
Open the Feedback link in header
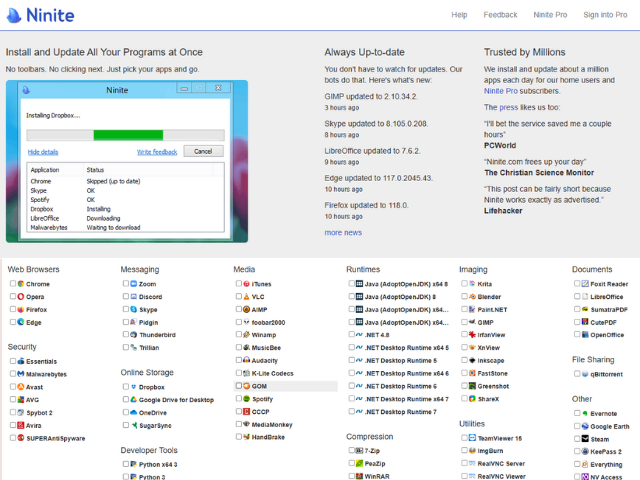(500, 15)
